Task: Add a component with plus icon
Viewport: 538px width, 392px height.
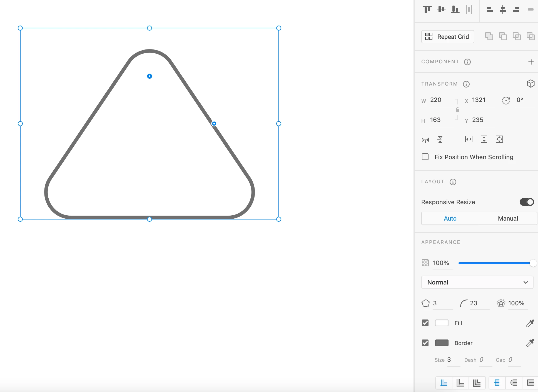Action: [531, 62]
